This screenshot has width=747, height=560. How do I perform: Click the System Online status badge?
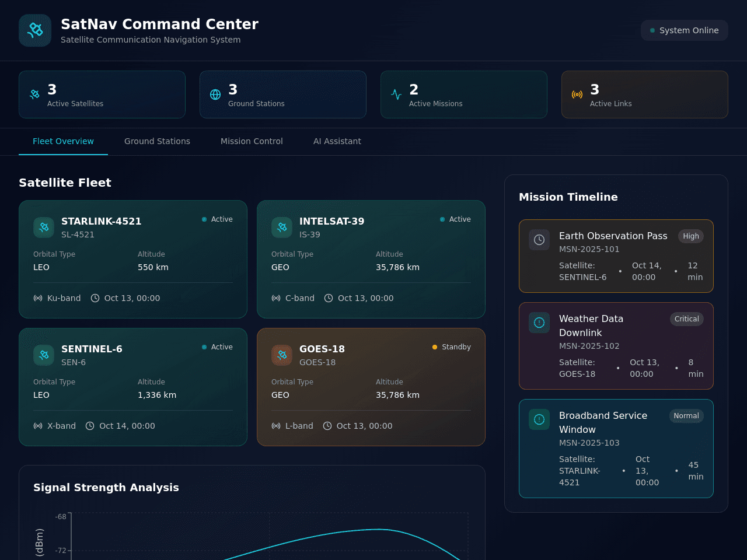[685, 30]
